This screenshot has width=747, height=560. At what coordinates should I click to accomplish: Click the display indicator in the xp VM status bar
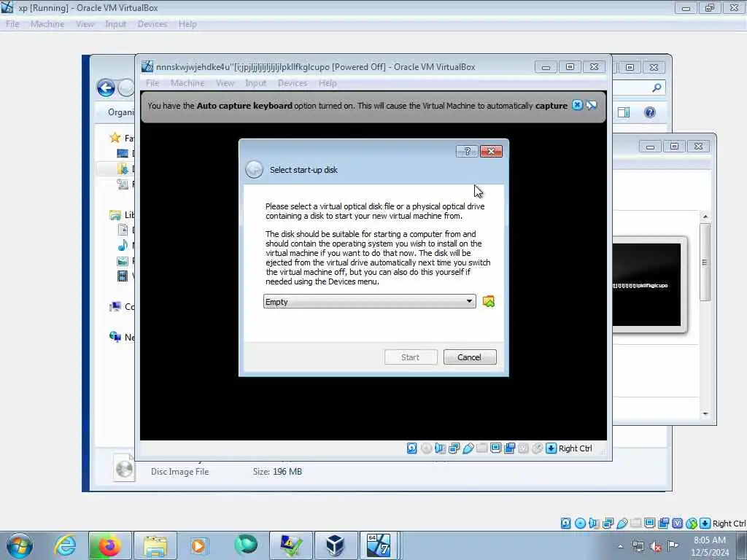[649, 524]
